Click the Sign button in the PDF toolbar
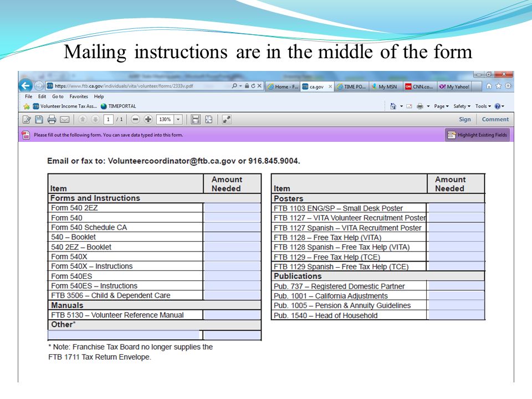This screenshot has width=532, height=399. pyautogui.click(x=464, y=120)
